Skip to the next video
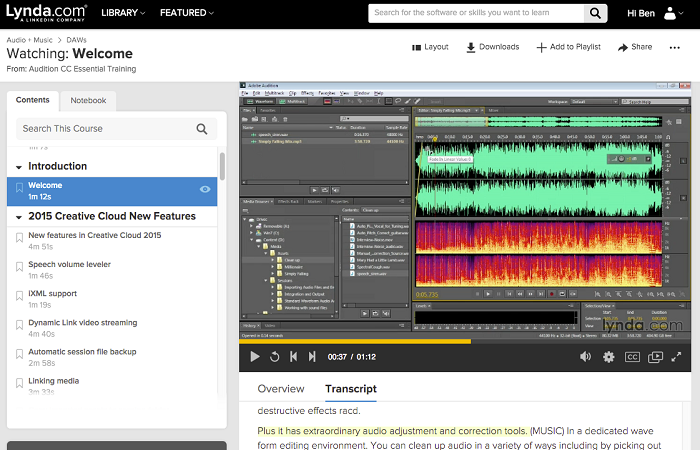700x450 pixels. point(313,356)
